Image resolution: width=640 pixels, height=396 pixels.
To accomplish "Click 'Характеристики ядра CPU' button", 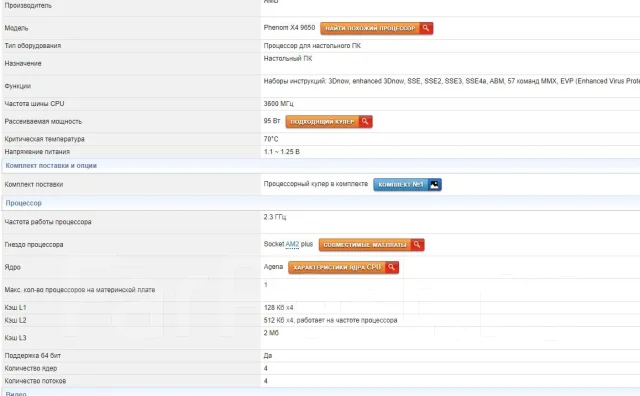I will click(x=343, y=267).
